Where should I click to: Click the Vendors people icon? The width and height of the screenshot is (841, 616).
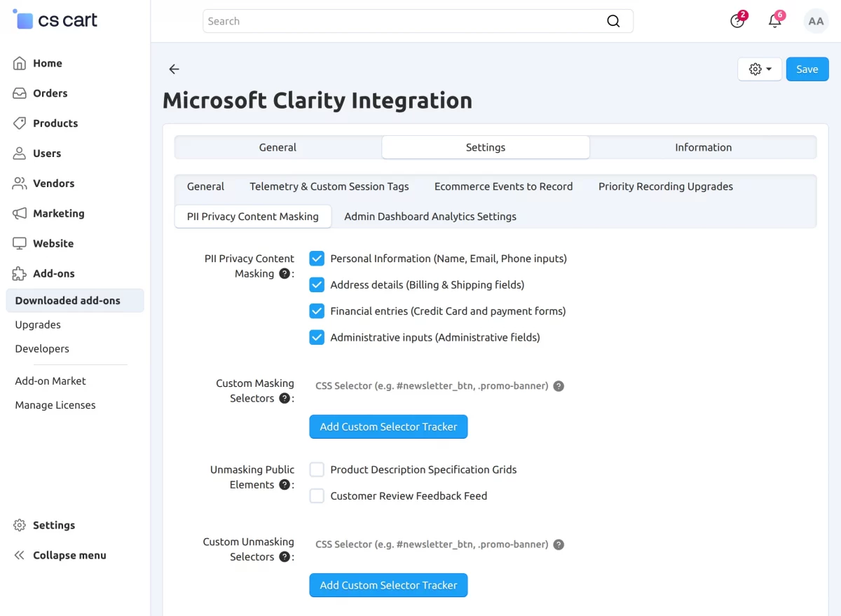click(20, 184)
